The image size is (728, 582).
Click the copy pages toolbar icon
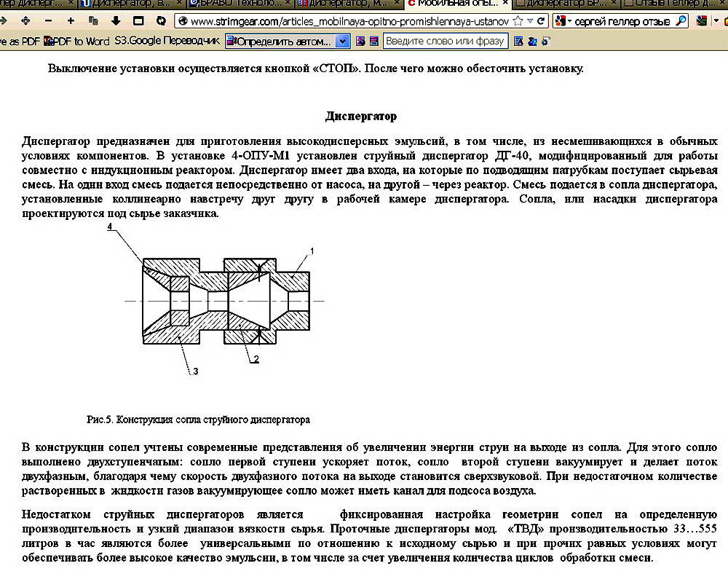point(93,21)
